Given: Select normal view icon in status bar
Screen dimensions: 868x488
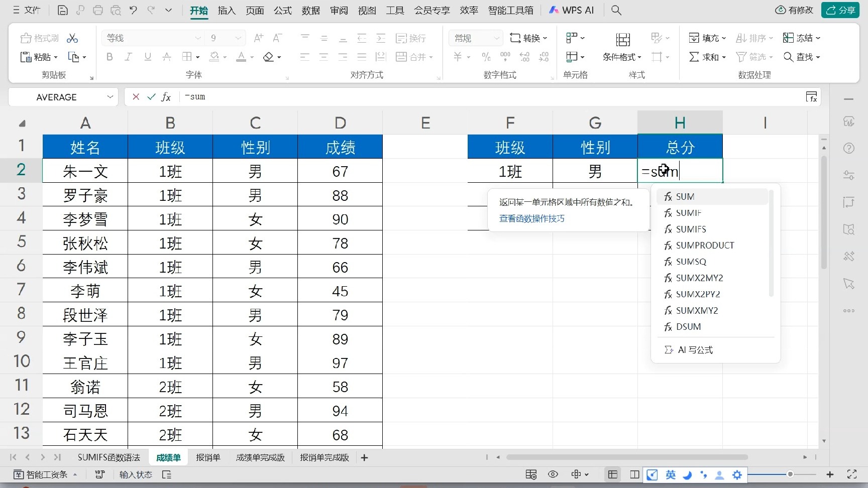Looking at the screenshot, I should pos(613,474).
